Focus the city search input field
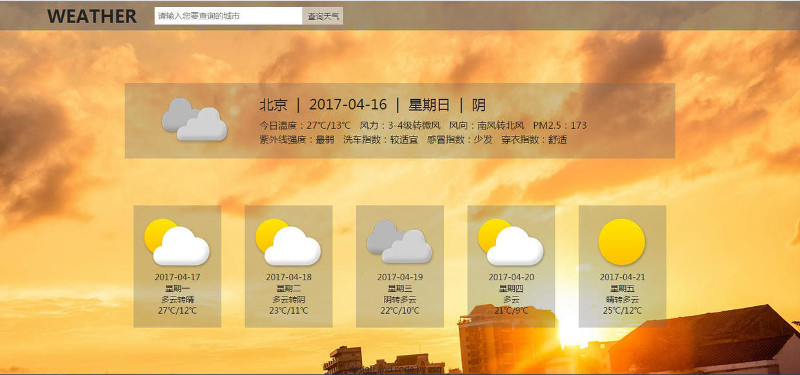Image resolution: width=800 pixels, height=375 pixels. click(229, 16)
